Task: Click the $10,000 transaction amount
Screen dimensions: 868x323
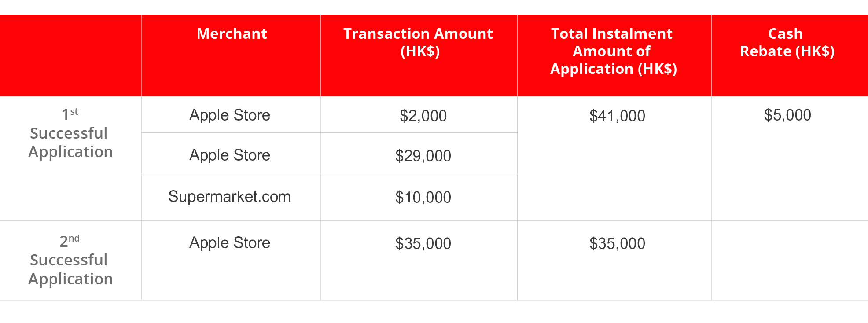Action: 423,198
